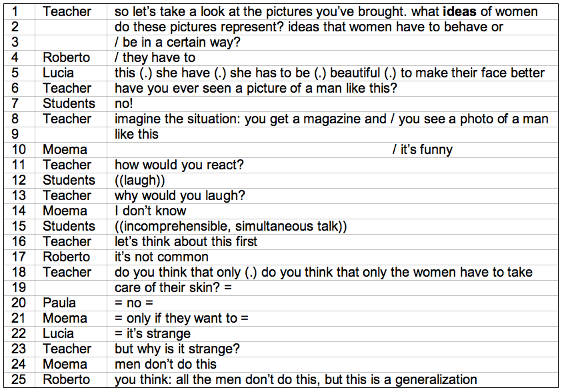
Task: Select Roberto's utterance "it's not common"
Action: coord(161,257)
